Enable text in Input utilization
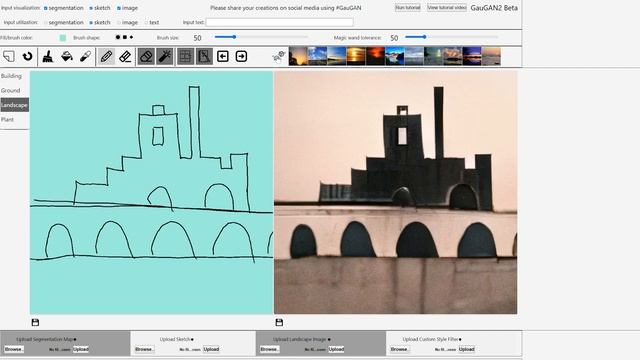The width and height of the screenshot is (640, 360). [x=146, y=23]
